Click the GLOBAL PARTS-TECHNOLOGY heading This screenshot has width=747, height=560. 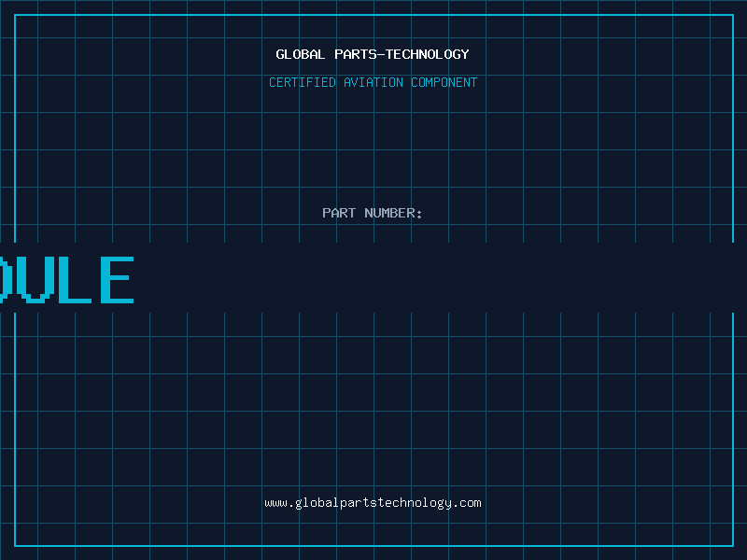click(373, 54)
